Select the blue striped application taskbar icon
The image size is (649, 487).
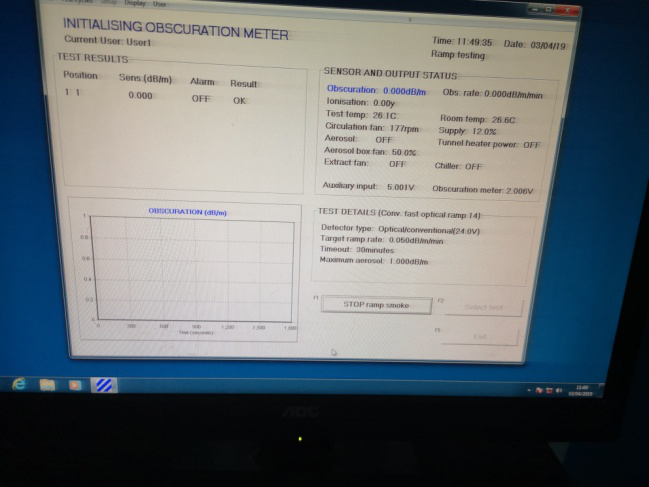pyautogui.click(x=103, y=384)
